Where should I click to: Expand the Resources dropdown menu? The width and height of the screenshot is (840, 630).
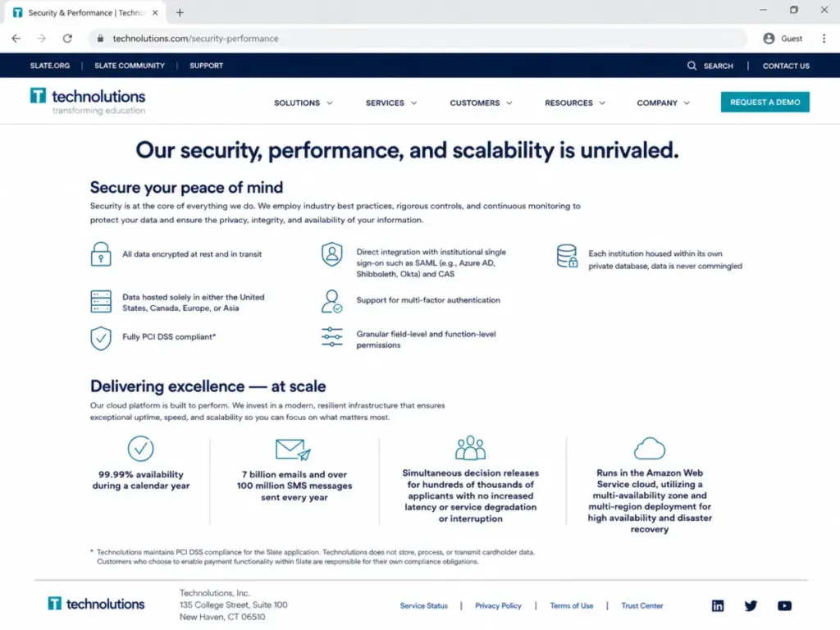pyautogui.click(x=575, y=103)
